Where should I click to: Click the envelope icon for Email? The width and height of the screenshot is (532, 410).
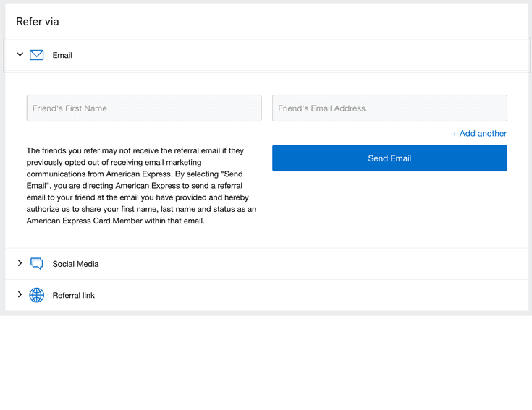pos(37,55)
